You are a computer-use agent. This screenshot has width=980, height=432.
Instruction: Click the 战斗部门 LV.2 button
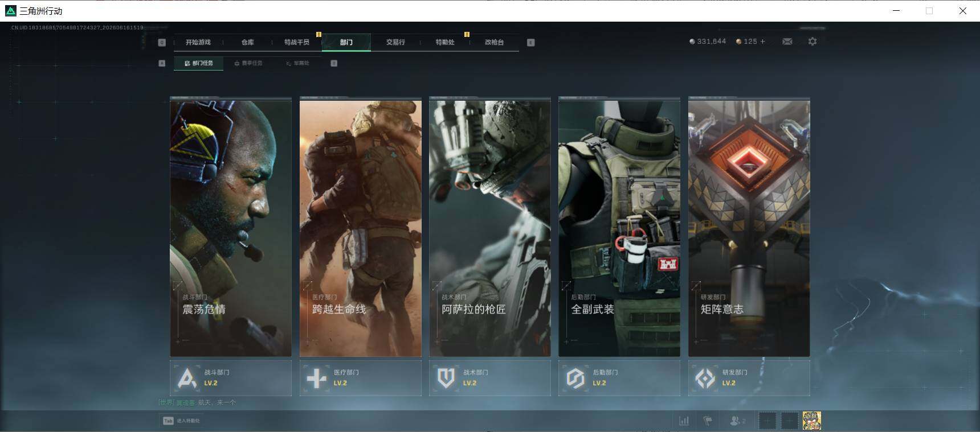tap(231, 378)
